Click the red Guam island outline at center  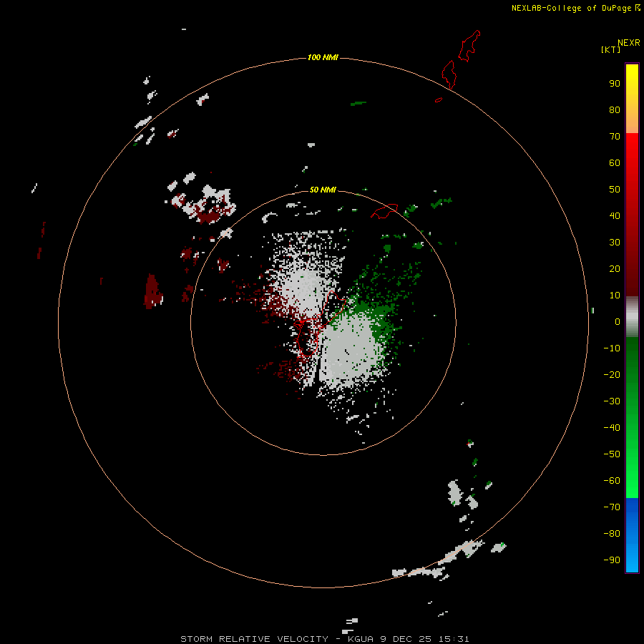pos(320,323)
